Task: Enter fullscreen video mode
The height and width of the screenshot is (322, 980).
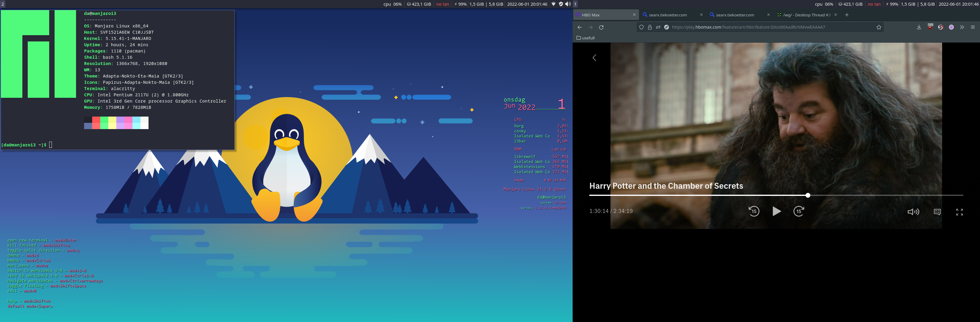Action: pos(959,212)
